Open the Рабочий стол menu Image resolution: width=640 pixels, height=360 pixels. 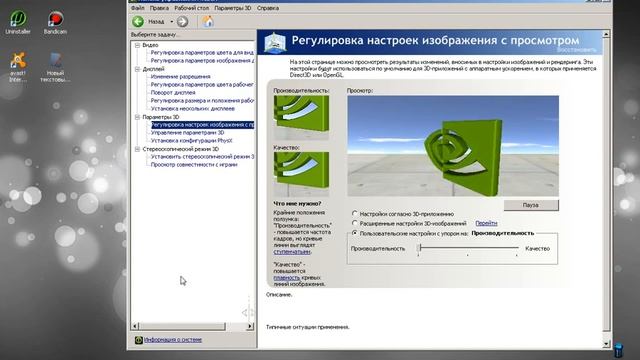pos(191,8)
